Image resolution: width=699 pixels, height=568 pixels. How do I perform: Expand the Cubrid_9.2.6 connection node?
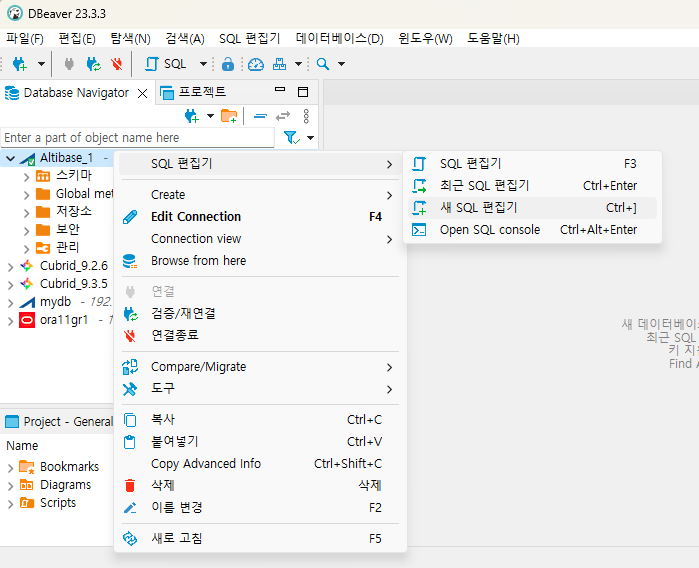(10, 266)
